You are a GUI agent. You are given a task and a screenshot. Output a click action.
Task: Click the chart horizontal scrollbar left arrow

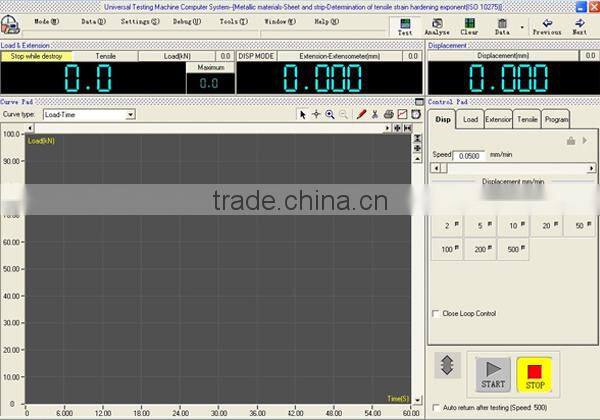[30, 128]
